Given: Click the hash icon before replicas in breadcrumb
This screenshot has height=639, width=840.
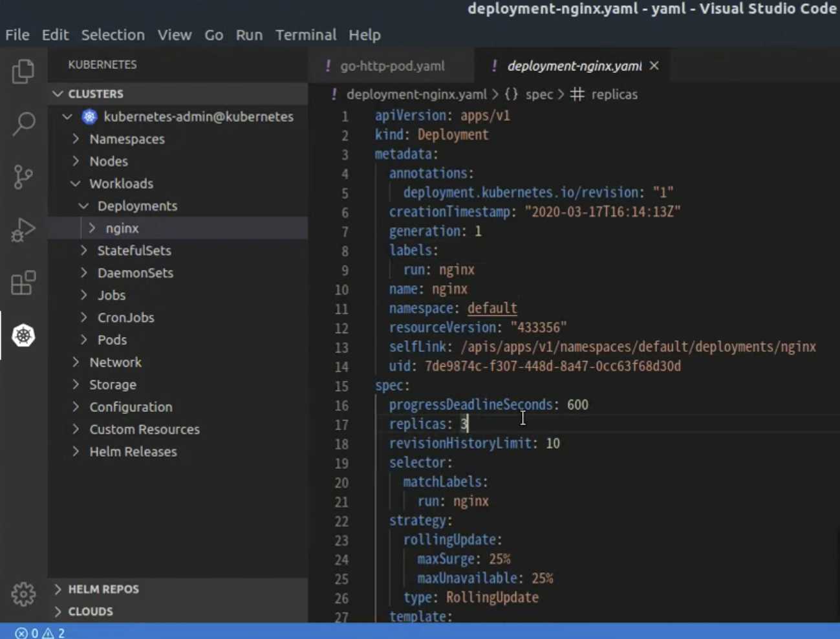Looking at the screenshot, I should [x=577, y=94].
